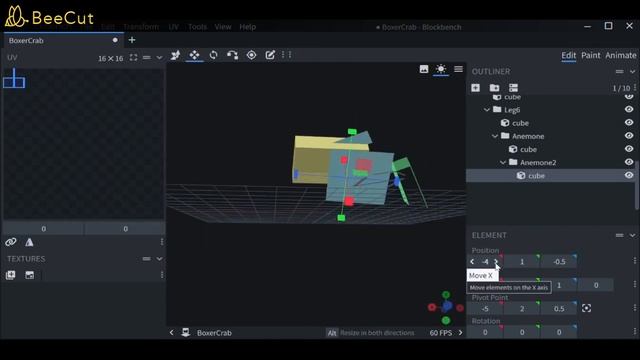Open the Transform menu

141,27
